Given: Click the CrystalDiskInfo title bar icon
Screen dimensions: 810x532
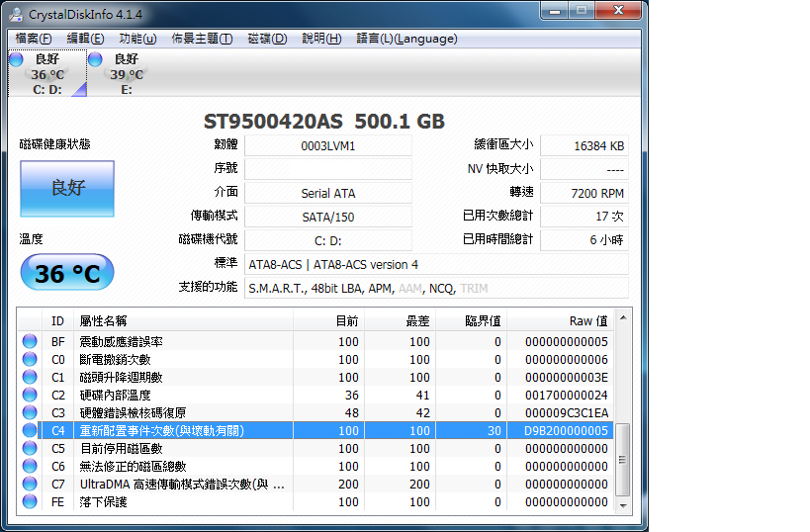Looking at the screenshot, I should tap(16, 14).
